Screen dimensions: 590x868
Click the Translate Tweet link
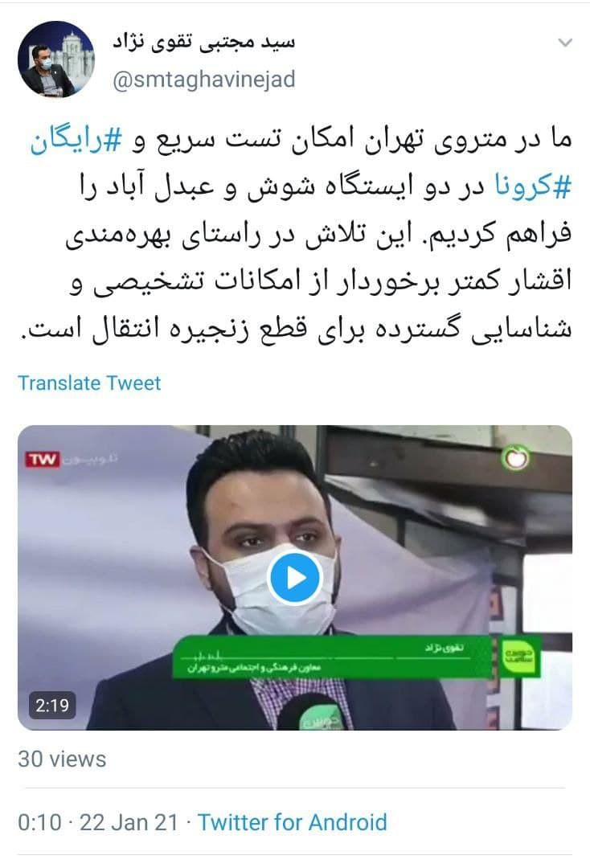89,383
